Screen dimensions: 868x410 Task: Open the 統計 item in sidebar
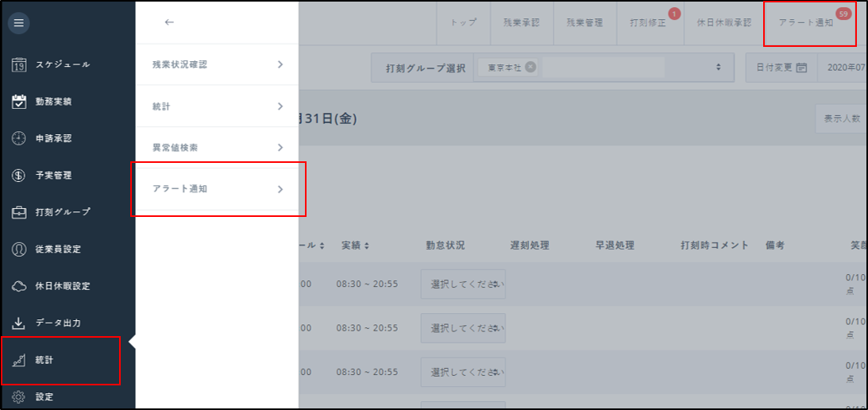[60, 360]
